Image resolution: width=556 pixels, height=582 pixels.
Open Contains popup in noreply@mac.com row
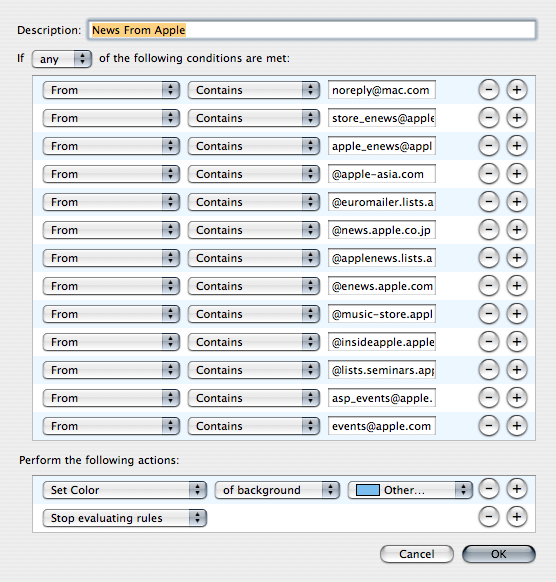254,90
